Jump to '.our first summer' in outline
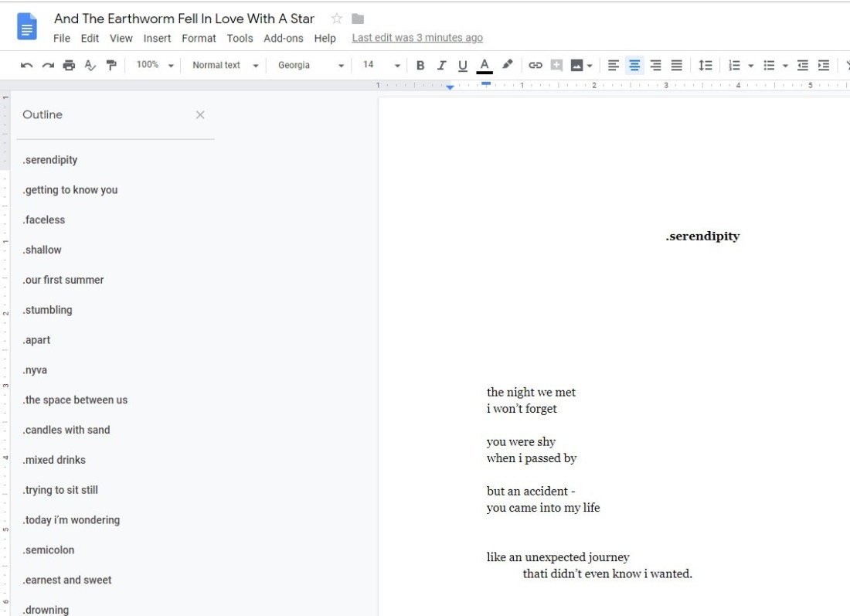850x616 pixels. click(x=63, y=280)
